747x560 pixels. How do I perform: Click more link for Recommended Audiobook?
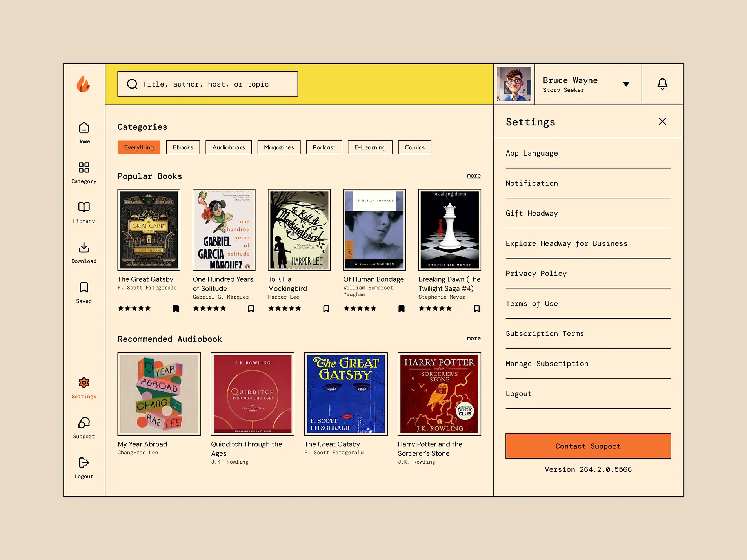click(x=474, y=338)
